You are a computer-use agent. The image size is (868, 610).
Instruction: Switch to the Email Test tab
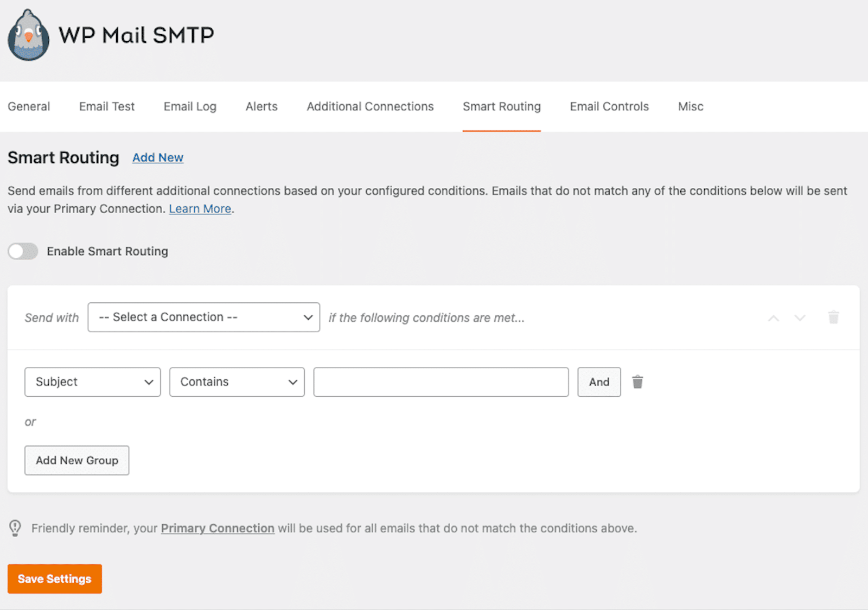(x=107, y=106)
